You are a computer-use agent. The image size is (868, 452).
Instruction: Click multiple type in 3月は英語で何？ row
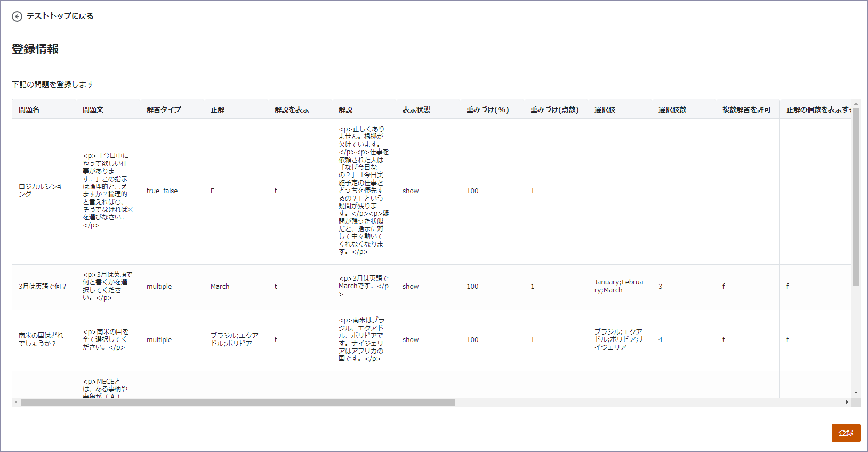[x=172, y=287]
